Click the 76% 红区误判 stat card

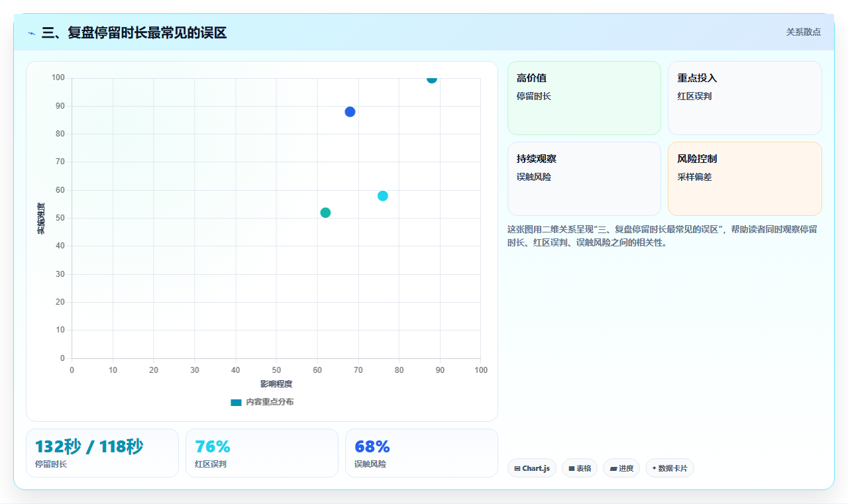(x=262, y=453)
